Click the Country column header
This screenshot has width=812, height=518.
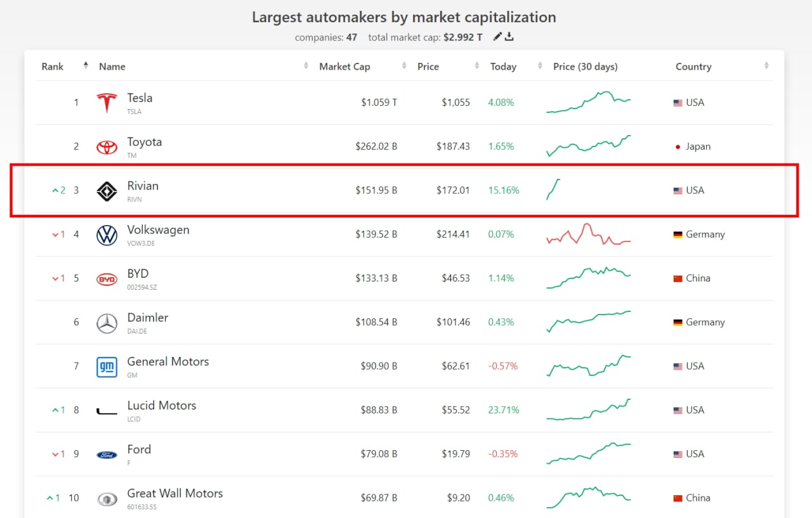[693, 67]
